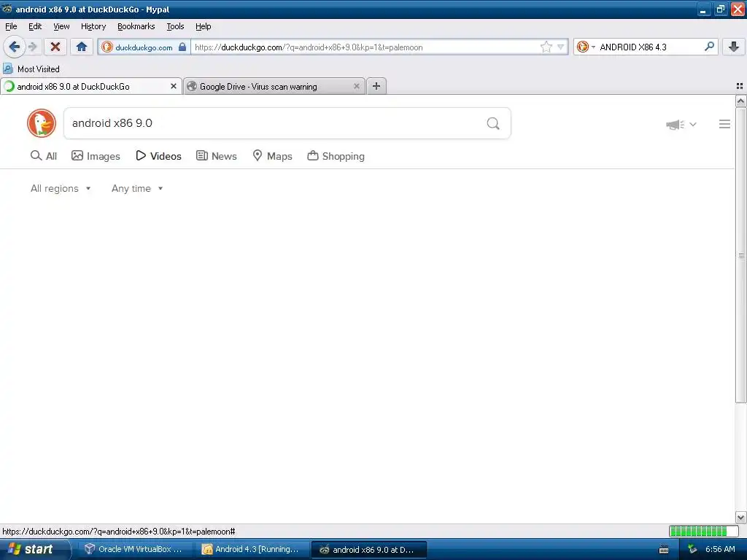Open the File menu

click(11, 26)
